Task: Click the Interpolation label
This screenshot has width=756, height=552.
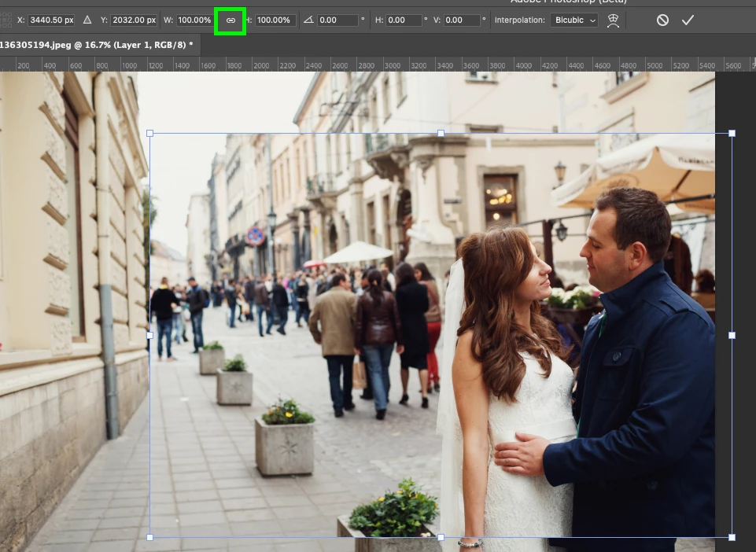Action: coord(519,20)
